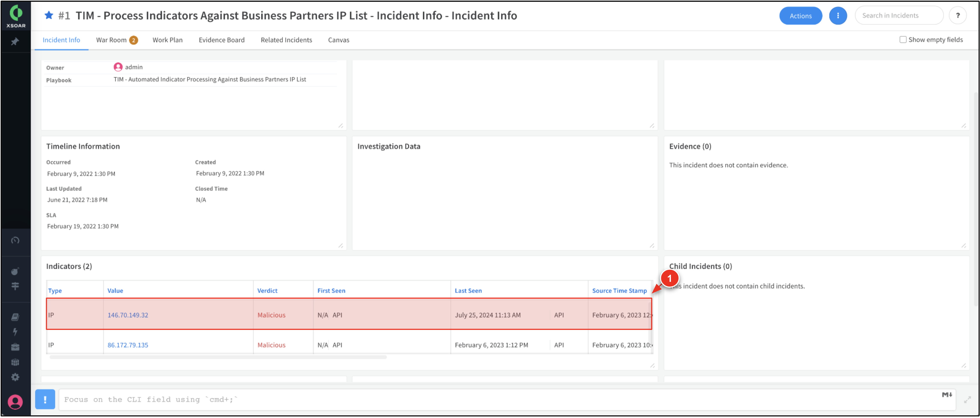Switch to the Canvas tab
Screen dimensions: 980x418
click(339, 40)
